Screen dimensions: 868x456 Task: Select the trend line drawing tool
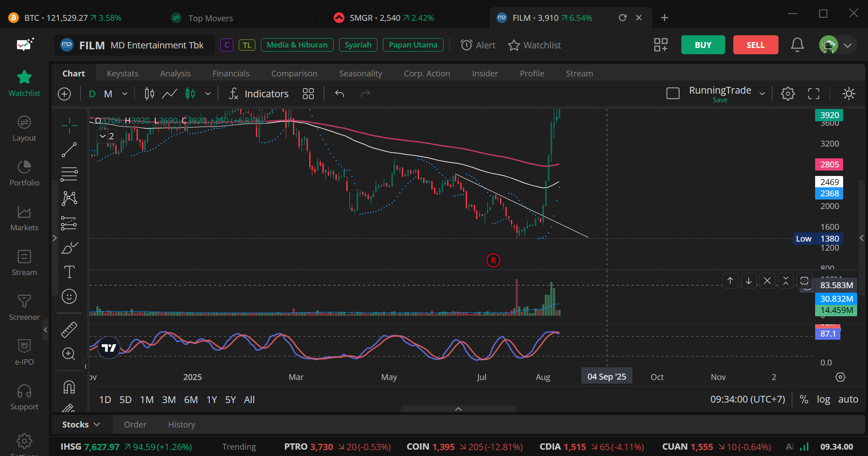(69, 150)
